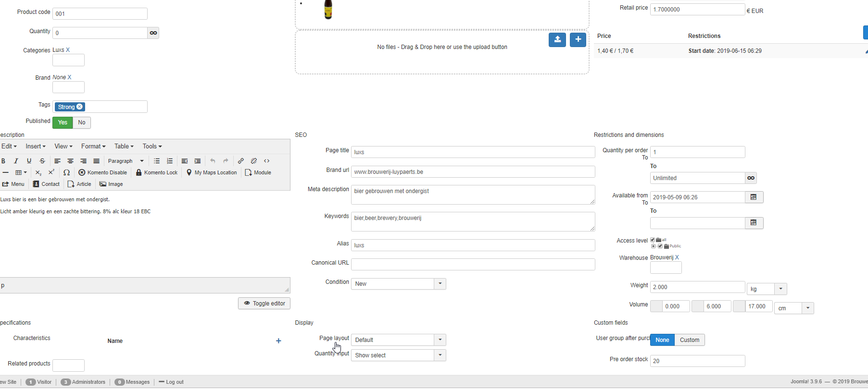The height and width of the screenshot is (390, 868).
Task: Set Published to No
Action: tap(82, 122)
